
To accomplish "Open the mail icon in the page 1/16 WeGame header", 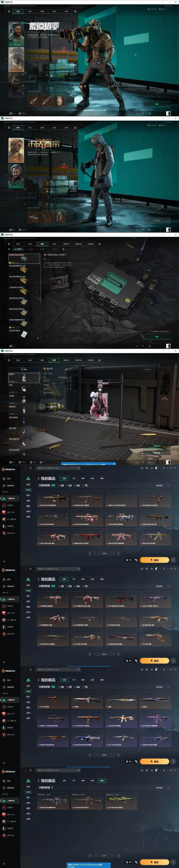I will click(x=147, y=468).
